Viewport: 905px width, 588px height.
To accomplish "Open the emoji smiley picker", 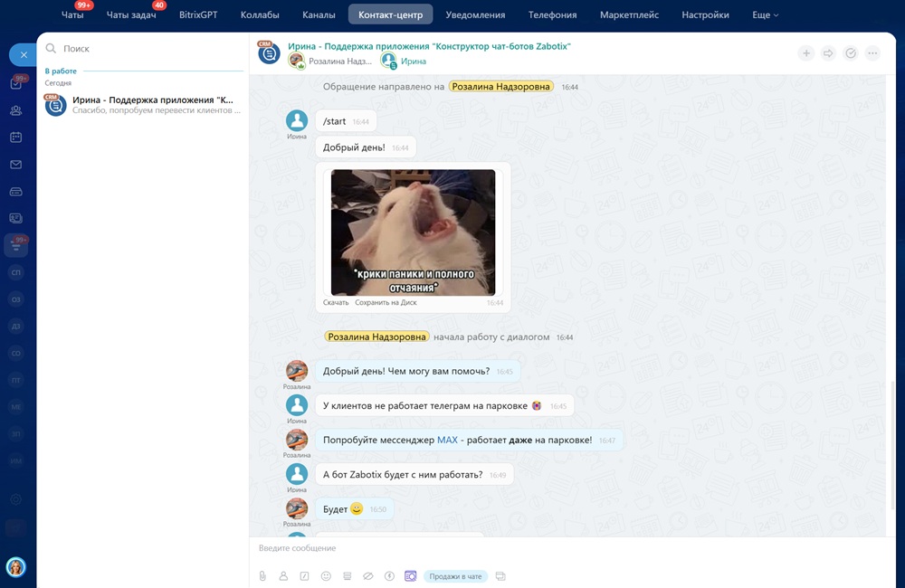I will [x=326, y=576].
